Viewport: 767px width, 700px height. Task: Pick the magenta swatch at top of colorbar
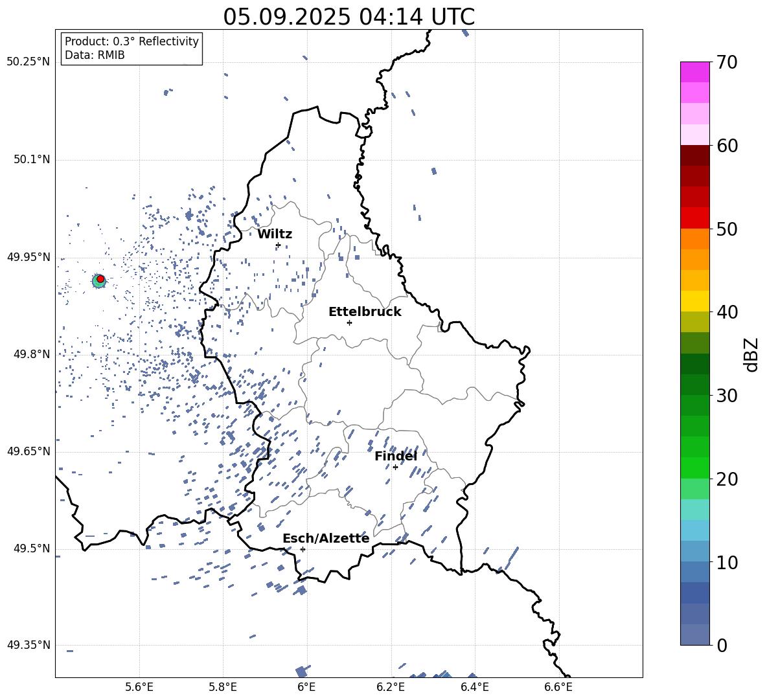tap(694, 72)
